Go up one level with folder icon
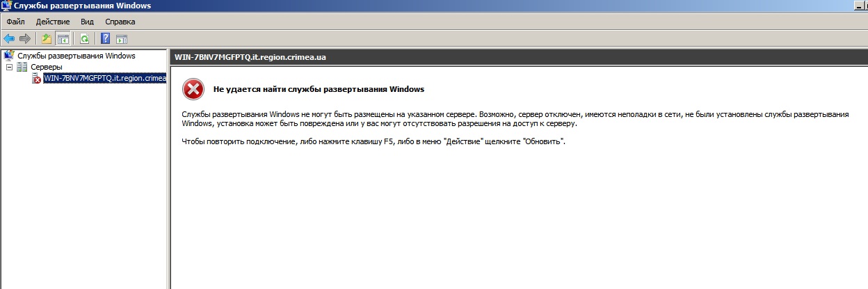This screenshot has height=289, width=868. (47, 38)
